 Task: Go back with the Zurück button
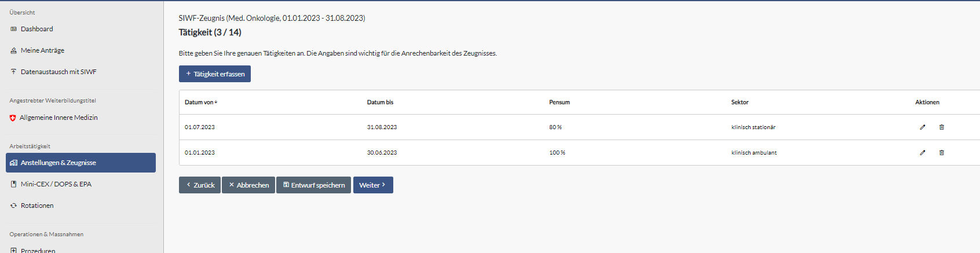(x=200, y=185)
